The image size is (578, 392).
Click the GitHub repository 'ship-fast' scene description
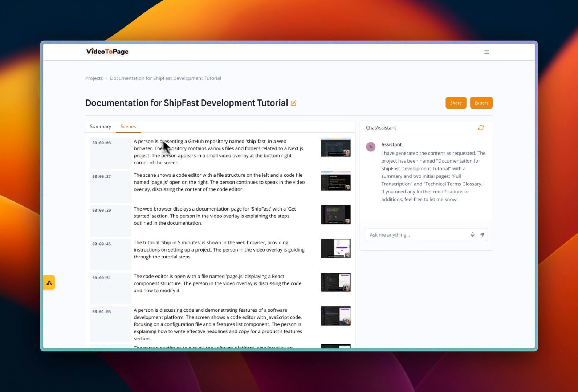click(x=219, y=152)
